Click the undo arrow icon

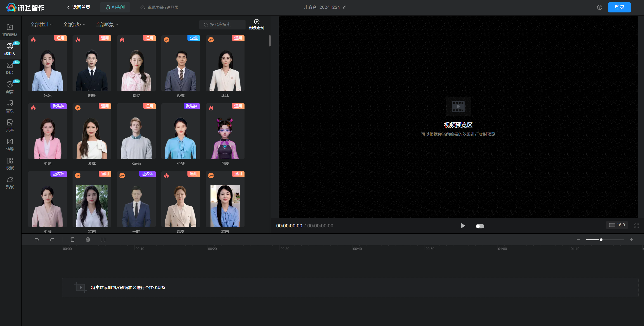[x=37, y=239]
